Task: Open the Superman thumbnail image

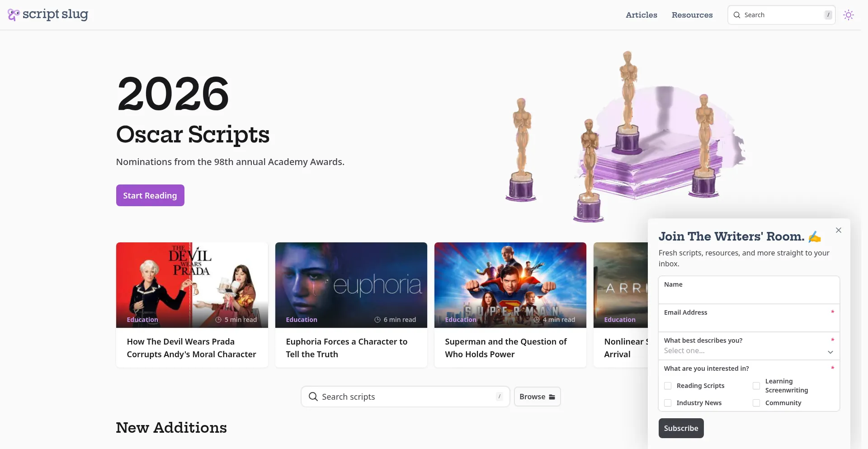Action: pos(510,285)
